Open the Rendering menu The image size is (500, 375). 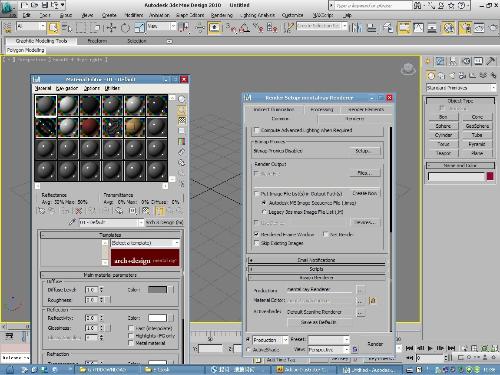tap(222, 15)
